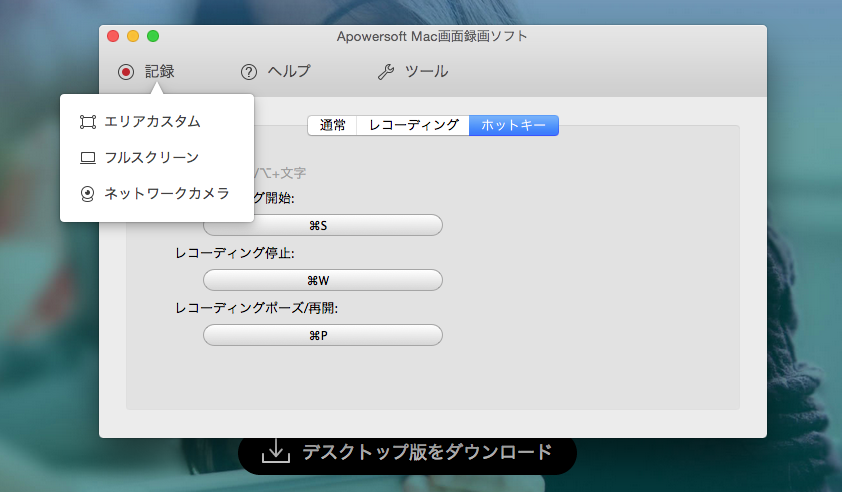Click the webcam icon in the menu
This screenshot has width=842, height=492.
(88, 193)
